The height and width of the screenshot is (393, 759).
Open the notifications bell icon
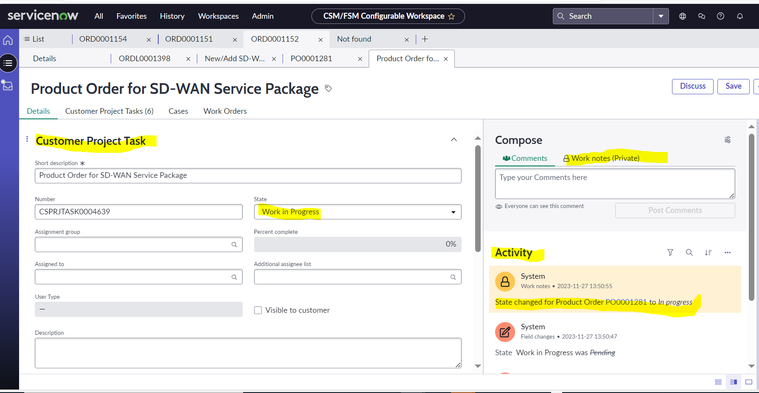click(x=740, y=16)
